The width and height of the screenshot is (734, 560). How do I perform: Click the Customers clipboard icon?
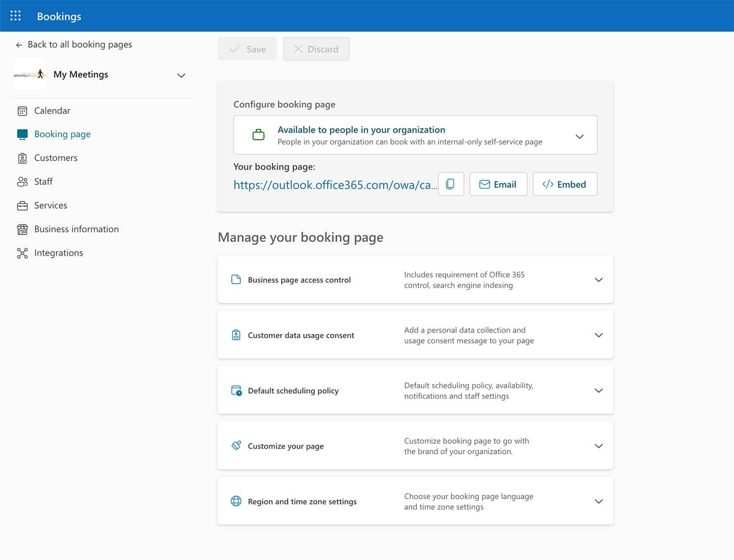[22, 157]
